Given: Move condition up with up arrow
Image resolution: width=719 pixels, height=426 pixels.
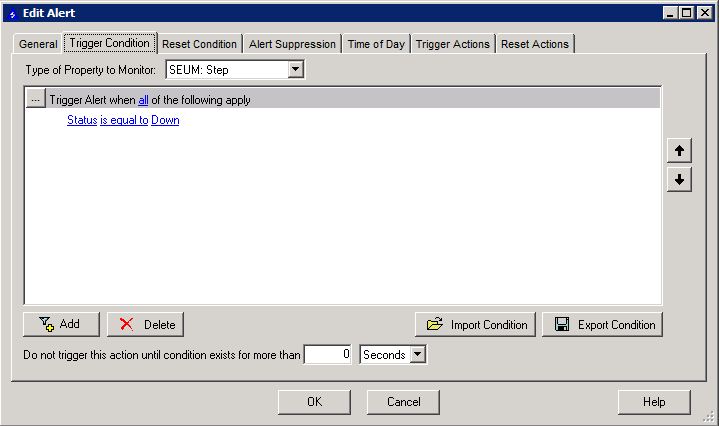Looking at the screenshot, I should click(679, 150).
